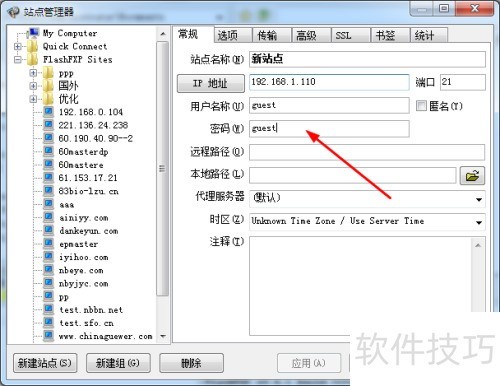Collapse the FlashFXP Sites tree node
Viewport: 500px width, 386px height.
click(17, 60)
